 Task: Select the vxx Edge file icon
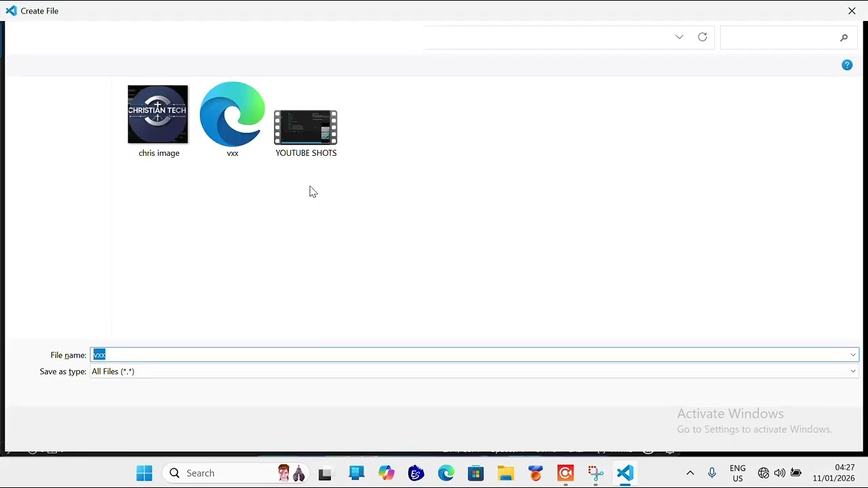point(233,115)
